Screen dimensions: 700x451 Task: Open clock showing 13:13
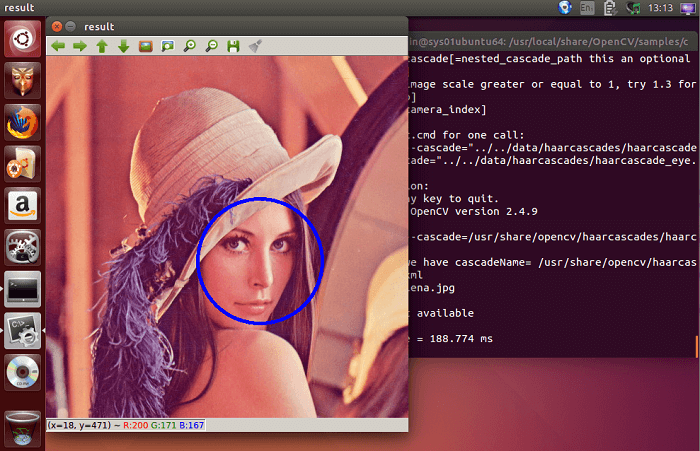(x=660, y=8)
